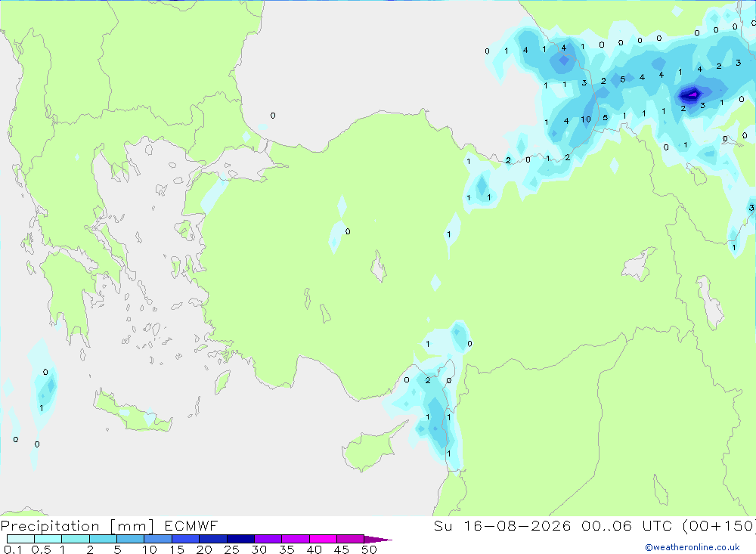Viewport: 756px width, 554px height.
Task: Select the 2–5 mm legend color swatch
Action: pyautogui.click(x=103, y=539)
